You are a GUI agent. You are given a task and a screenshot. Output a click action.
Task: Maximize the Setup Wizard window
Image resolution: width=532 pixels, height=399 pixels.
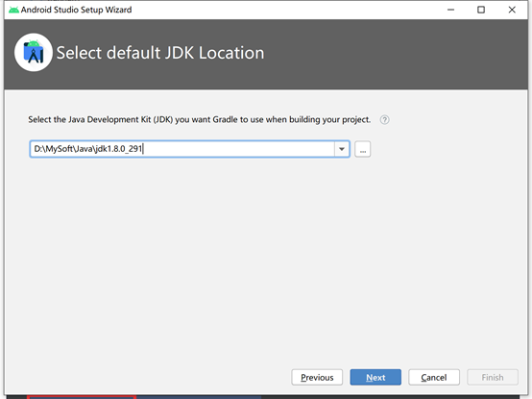click(481, 10)
